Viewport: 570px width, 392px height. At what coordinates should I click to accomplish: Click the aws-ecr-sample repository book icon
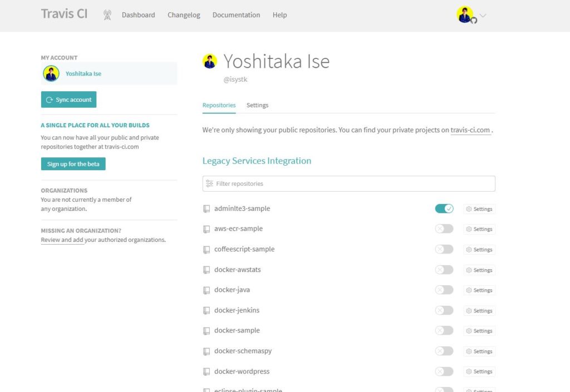pos(207,229)
